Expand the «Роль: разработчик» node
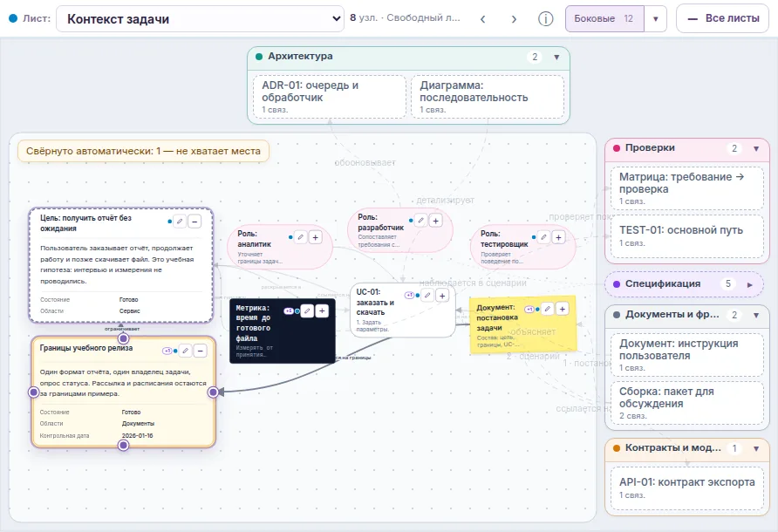Screen dimensions: 778x532 pos(435,221)
